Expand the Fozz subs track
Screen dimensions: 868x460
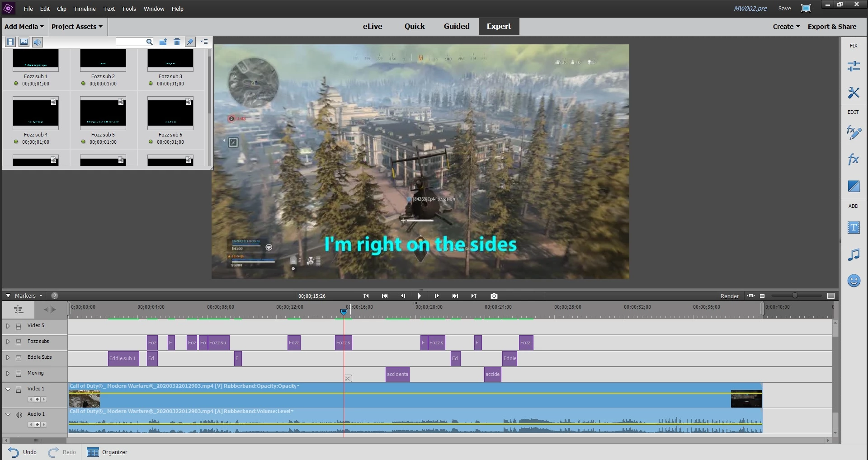(8, 342)
